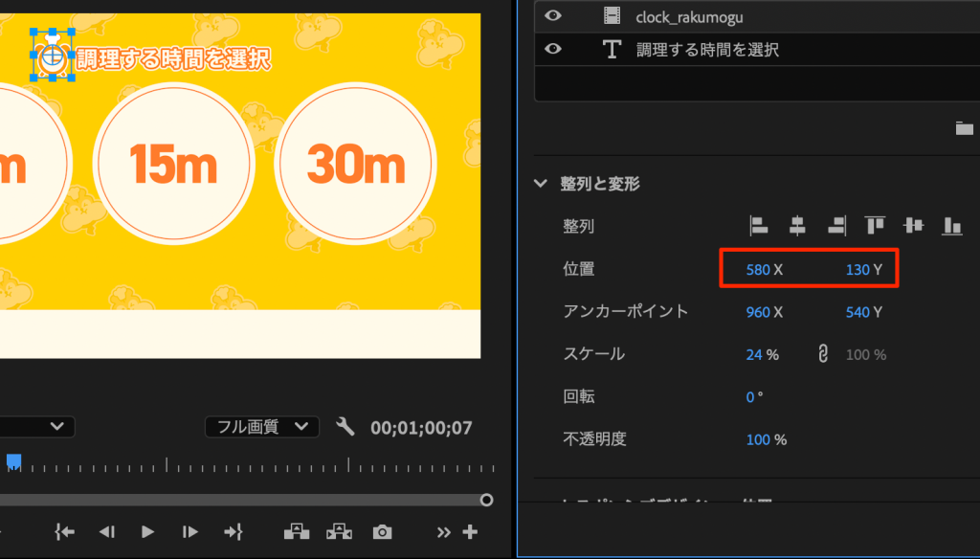Open the button editor plus icon
The width and height of the screenshot is (980, 559).
click(470, 532)
